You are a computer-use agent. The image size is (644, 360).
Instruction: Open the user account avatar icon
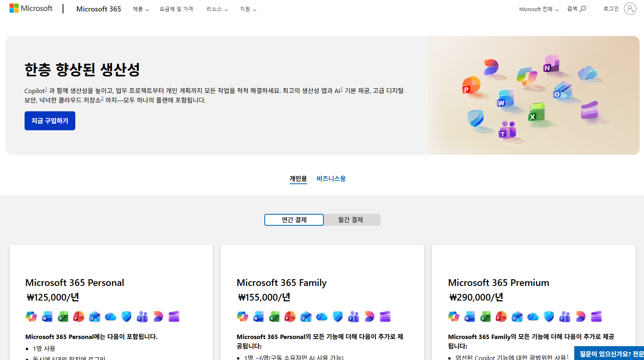pos(630,9)
